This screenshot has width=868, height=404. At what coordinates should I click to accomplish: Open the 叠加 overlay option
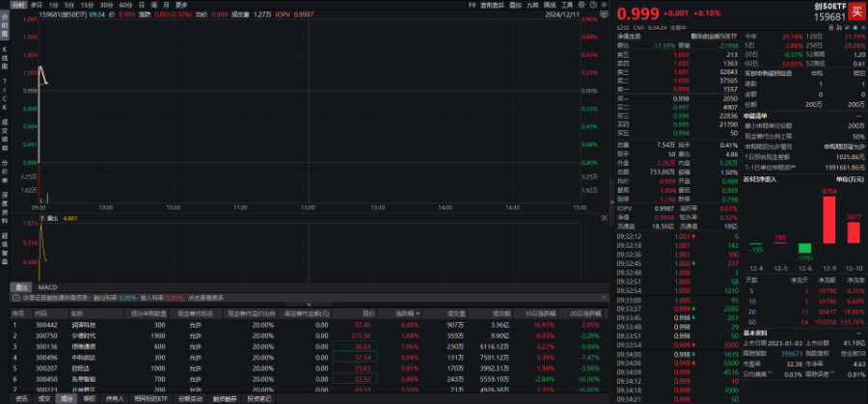pos(515,5)
